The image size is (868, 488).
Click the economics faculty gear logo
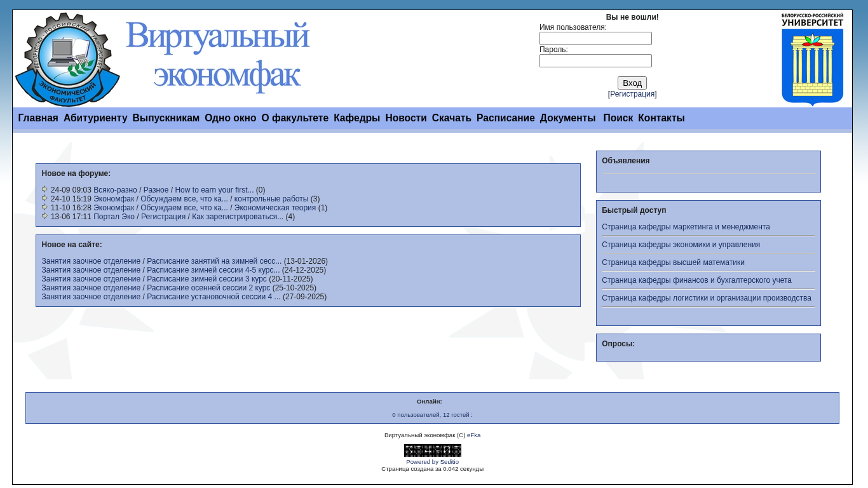[67, 59]
